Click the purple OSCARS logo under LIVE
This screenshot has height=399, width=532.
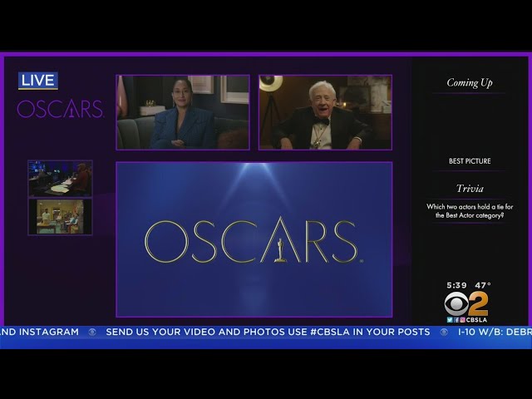click(x=61, y=109)
